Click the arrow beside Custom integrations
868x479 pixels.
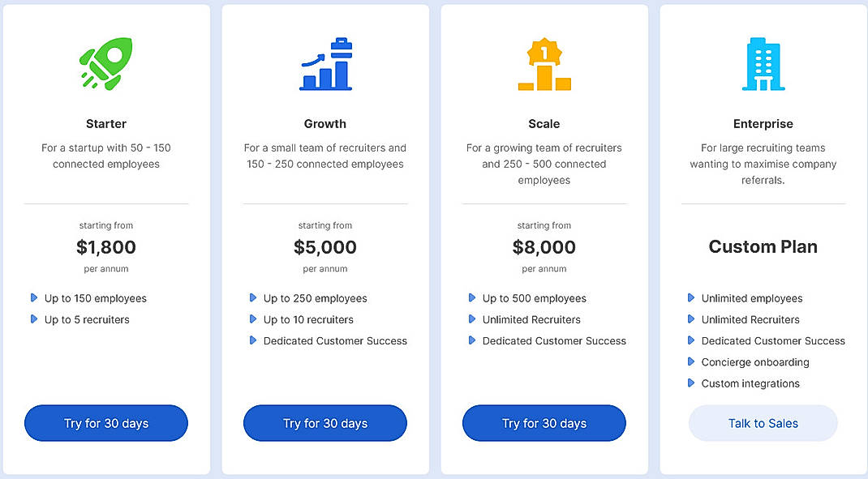(692, 383)
